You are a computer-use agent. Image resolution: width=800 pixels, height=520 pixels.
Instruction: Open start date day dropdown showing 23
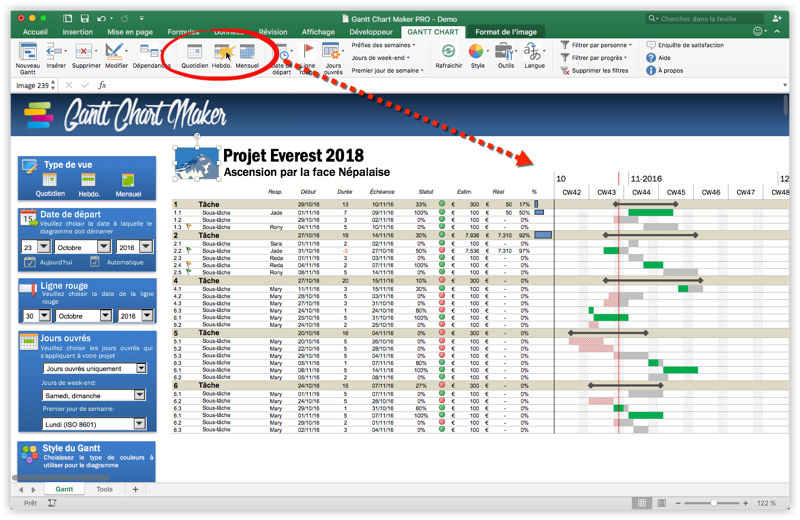(x=44, y=247)
